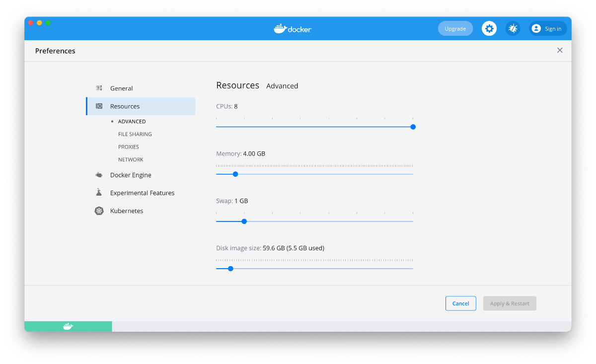Click the Kubernetes wheel icon
The width and height of the screenshot is (596, 364).
coord(99,211)
